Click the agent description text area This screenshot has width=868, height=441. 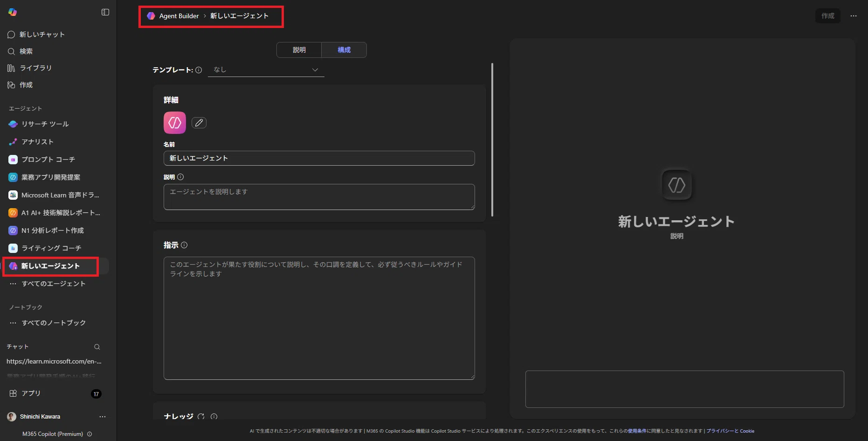click(x=319, y=197)
